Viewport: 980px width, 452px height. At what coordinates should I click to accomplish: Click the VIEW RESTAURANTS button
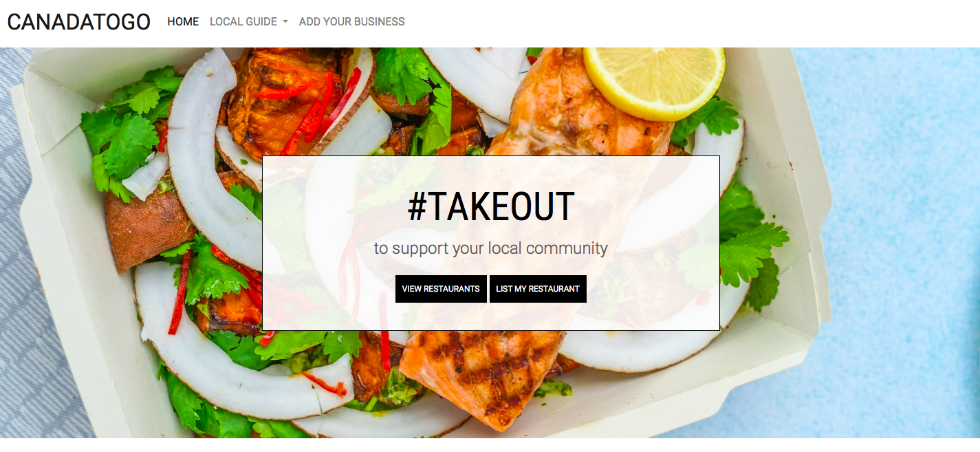[x=441, y=289]
